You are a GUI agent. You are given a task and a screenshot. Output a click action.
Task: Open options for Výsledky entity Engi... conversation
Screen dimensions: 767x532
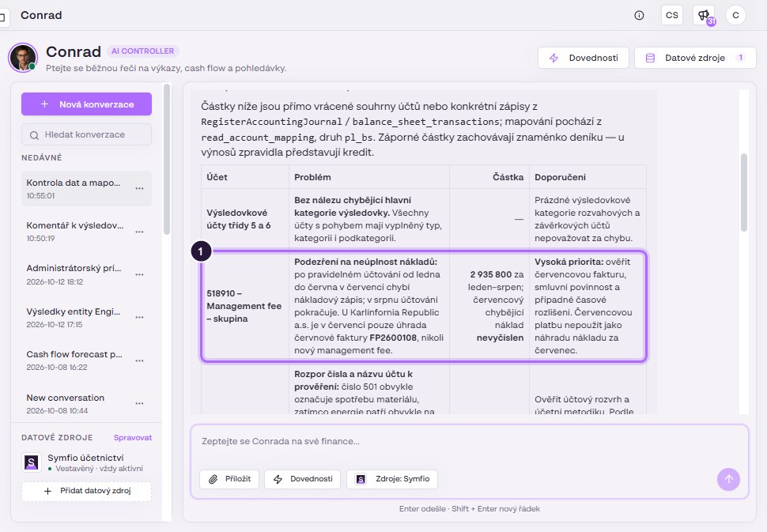click(x=139, y=317)
